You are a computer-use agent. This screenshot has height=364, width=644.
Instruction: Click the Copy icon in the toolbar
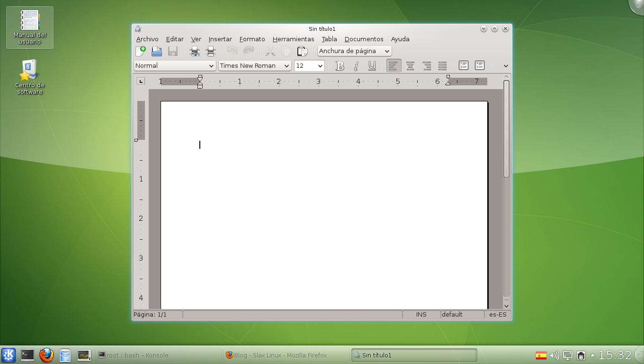point(286,51)
